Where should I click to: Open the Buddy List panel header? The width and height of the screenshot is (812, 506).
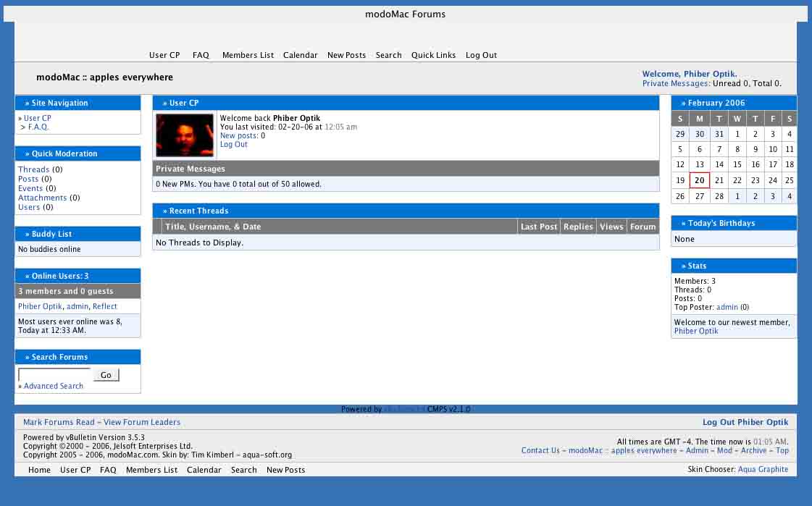(78, 234)
